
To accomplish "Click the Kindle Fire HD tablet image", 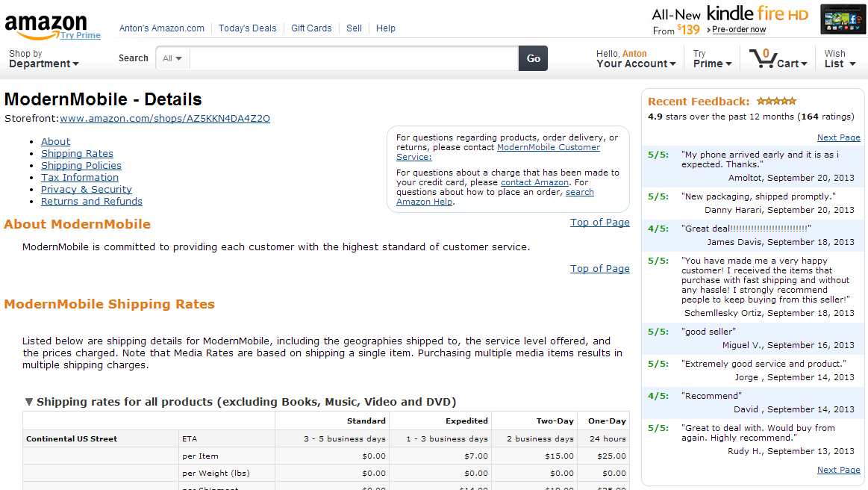I will (843, 19).
